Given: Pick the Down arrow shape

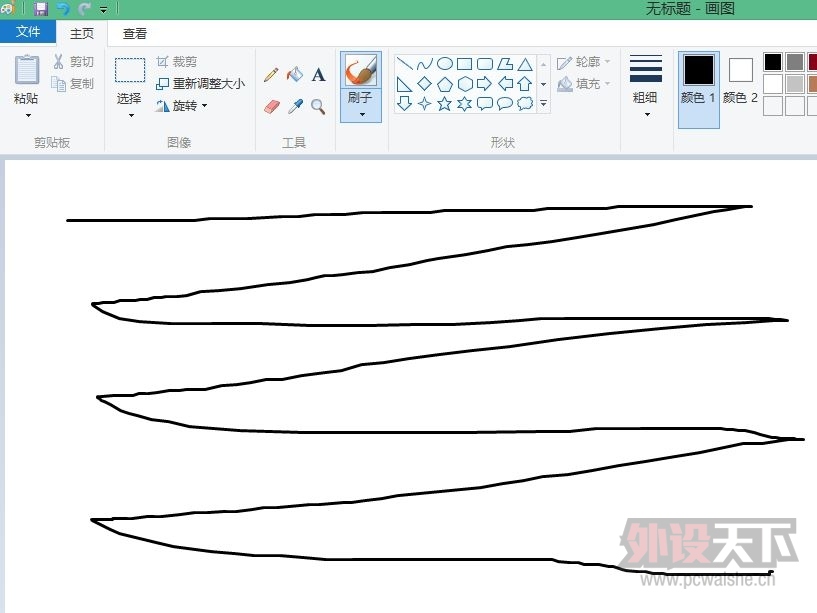Looking at the screenshot, I should pos(404,103).
